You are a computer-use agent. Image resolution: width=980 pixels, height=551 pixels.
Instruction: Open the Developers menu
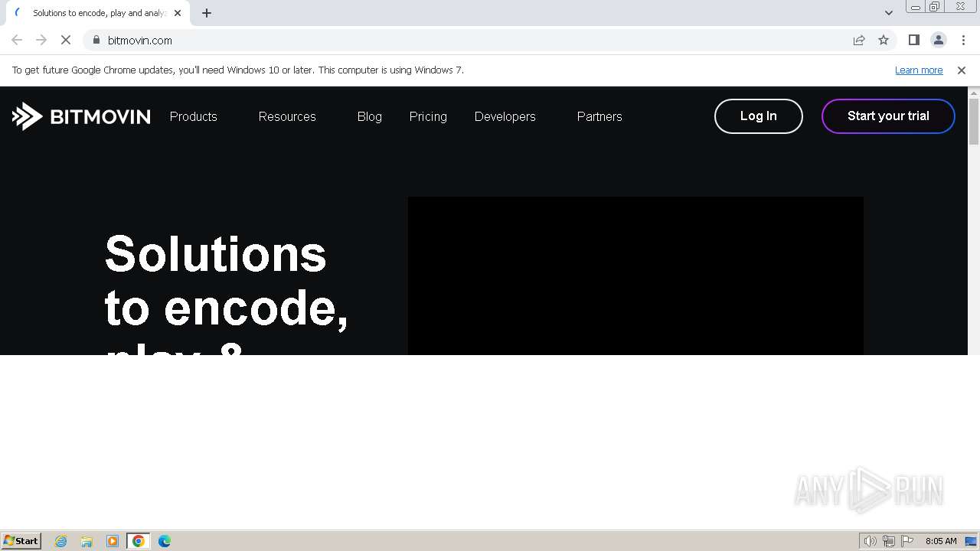click(505, 116)
